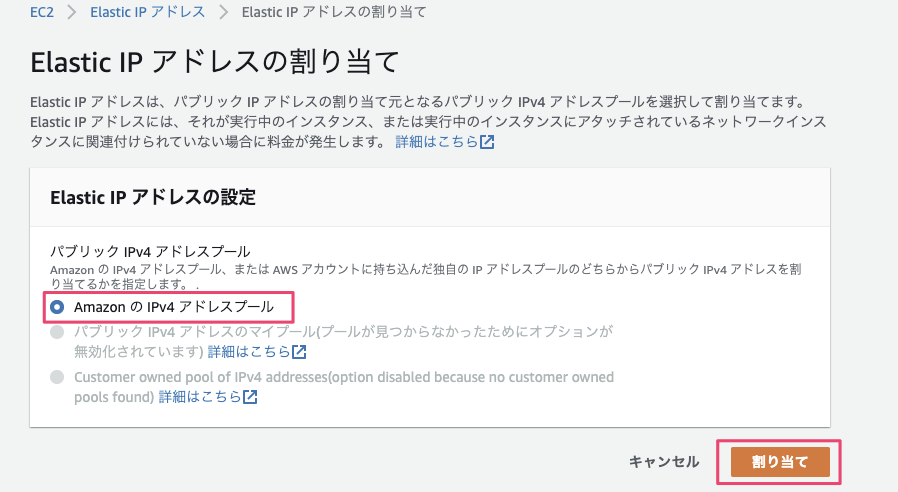Select the disabled パブリック IPv4 アドレスのマイプール radio
Screen dimensions: 898x492
pos(57,332)
